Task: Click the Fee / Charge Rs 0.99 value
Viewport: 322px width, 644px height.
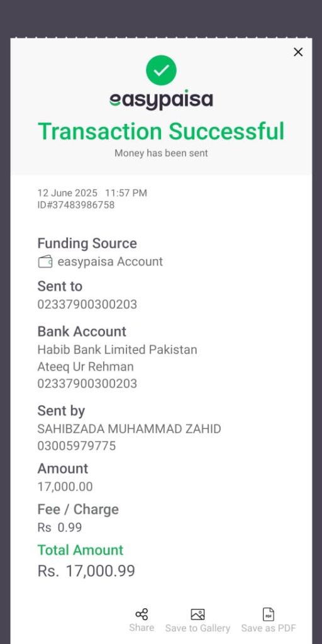Action: click(x=60, y=528)
